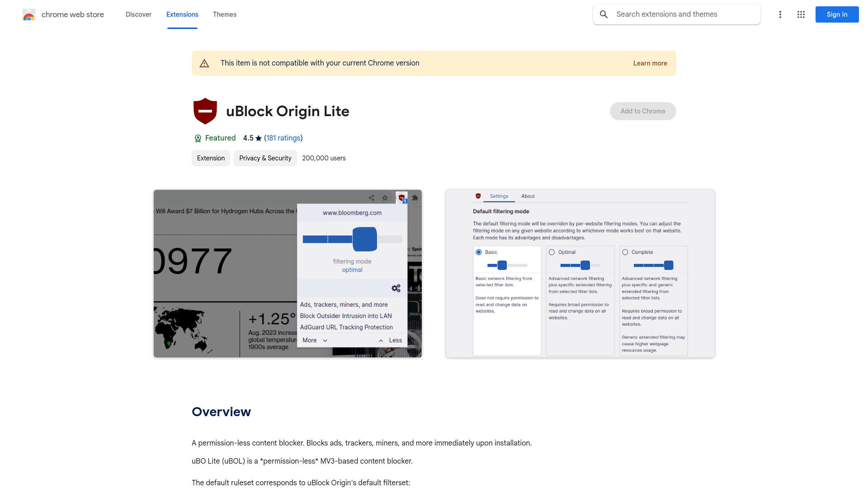This screenshot has height=488, width=868.
Task: Click the Featured badge icon
Action: pyautogui.click(x=198, y=138)
